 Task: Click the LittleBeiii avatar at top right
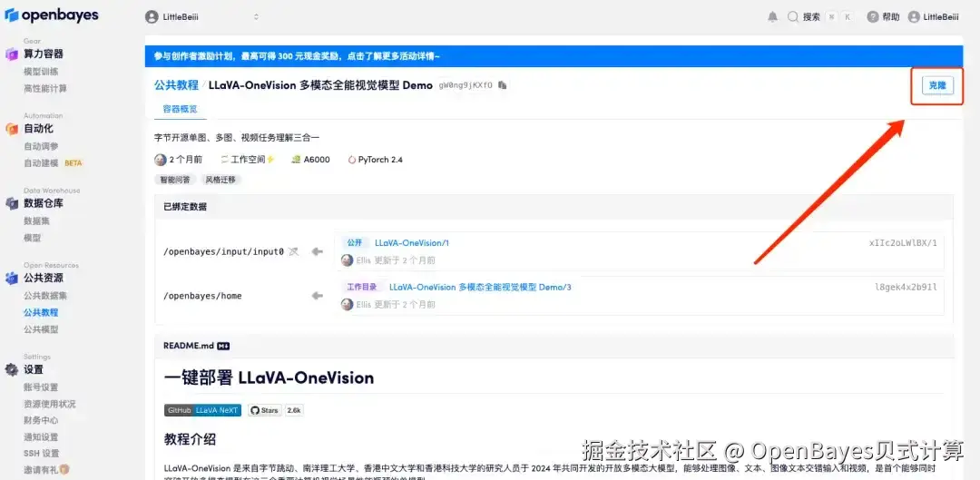[915, 17]
